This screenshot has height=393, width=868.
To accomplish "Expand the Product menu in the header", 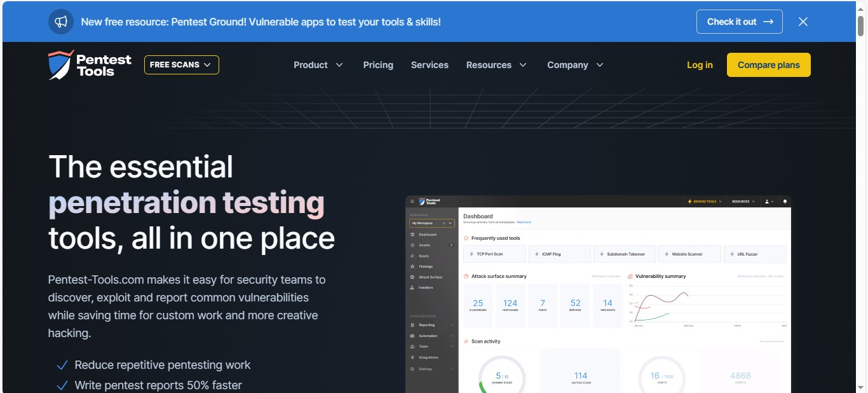I will (318, 65).
